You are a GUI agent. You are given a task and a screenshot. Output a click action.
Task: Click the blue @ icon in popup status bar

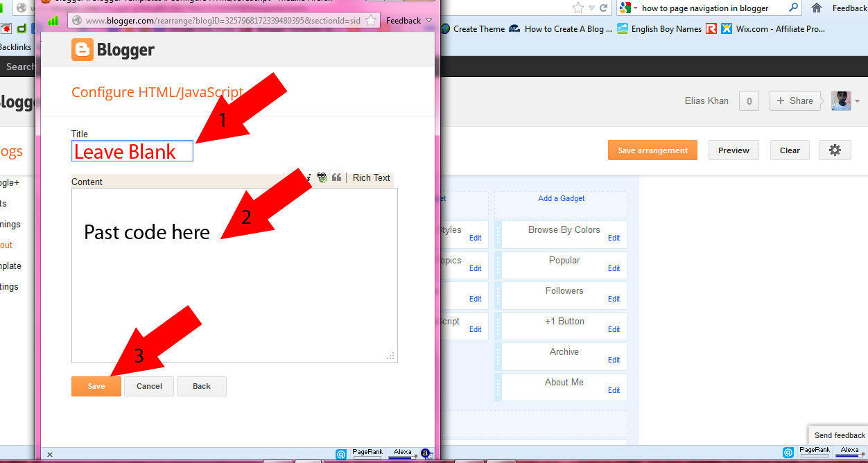pyautogui.click(x=341, y=455)
